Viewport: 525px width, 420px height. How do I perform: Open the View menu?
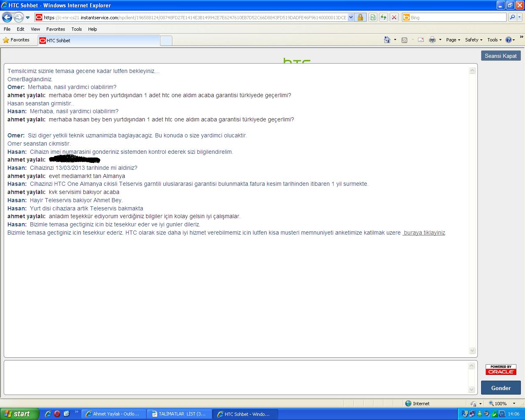pos(35,29)
